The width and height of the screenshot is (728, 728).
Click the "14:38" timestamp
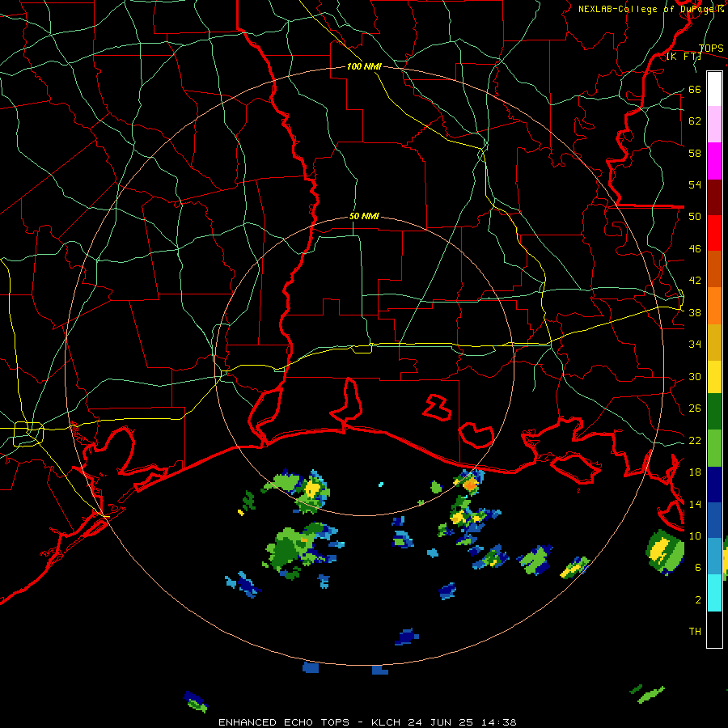tap(498, 722)
